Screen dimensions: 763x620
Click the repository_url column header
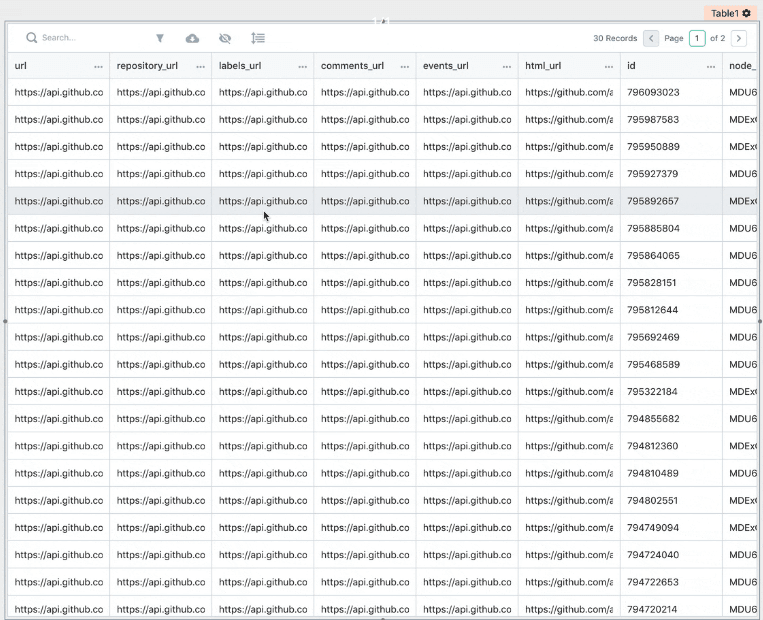[161, 66]
